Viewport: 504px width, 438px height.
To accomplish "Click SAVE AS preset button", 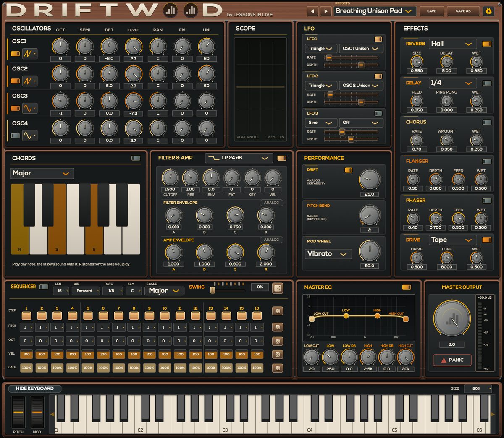I will click(463, 11).
